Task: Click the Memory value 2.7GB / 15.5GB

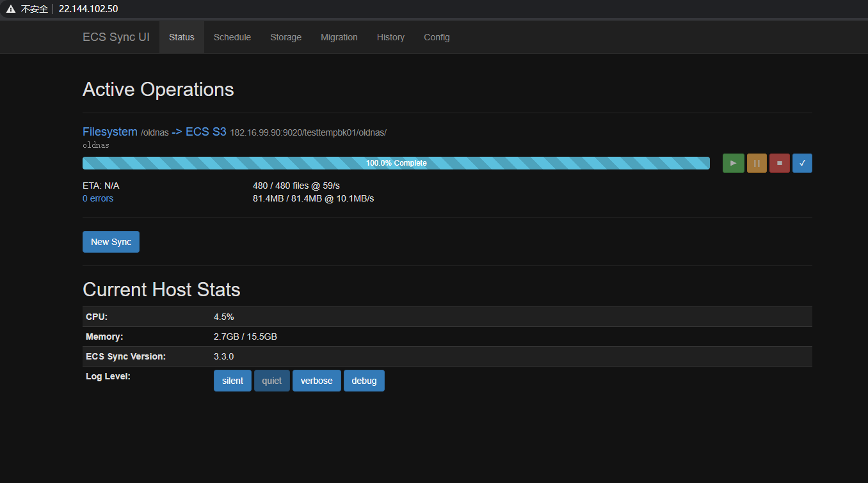Action: (x=245, y=337)
